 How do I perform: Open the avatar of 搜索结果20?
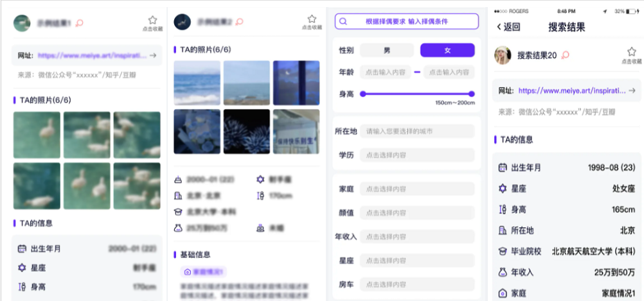pyautogui.click(x=503, y=56)
